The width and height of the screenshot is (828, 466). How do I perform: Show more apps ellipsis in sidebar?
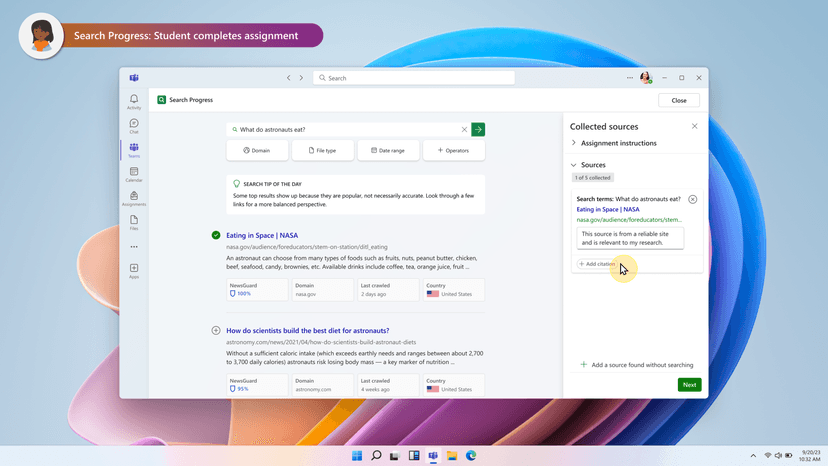[134, 247]
